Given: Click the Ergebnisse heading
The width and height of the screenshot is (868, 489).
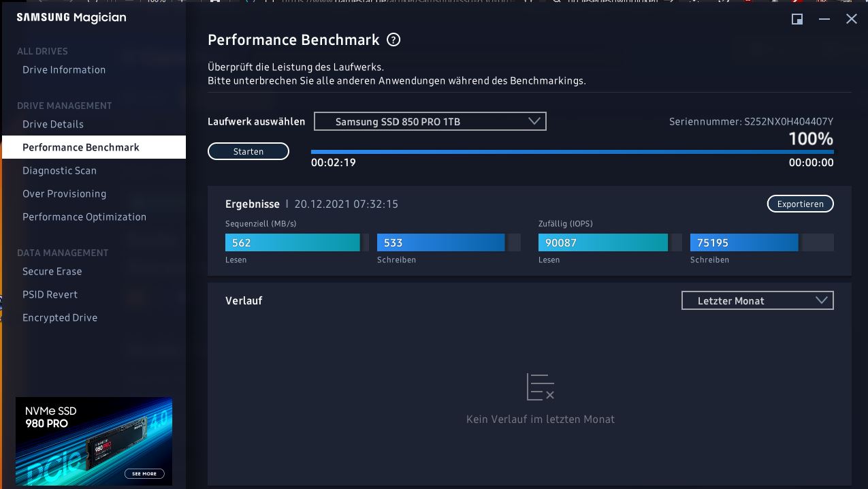Looking at the screenshot, I should coord(253,204).
